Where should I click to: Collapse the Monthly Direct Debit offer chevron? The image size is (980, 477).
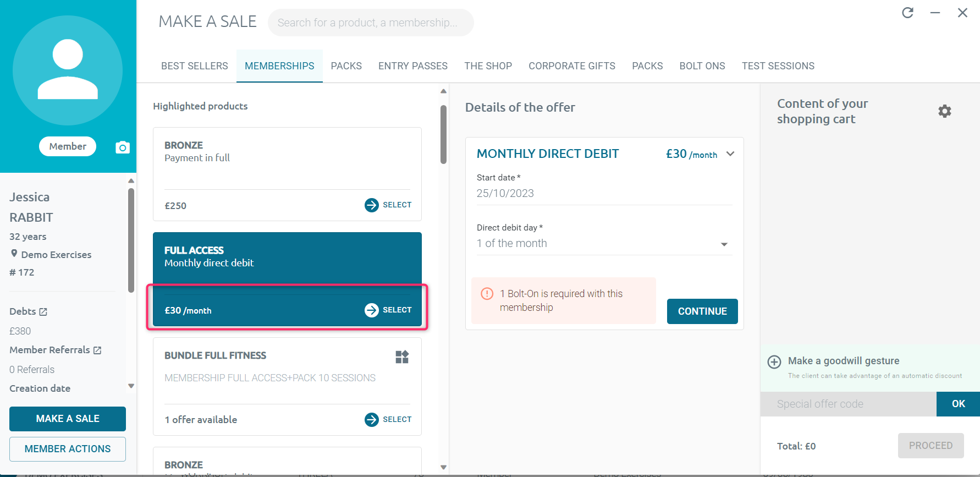click(x=730, y=153)
